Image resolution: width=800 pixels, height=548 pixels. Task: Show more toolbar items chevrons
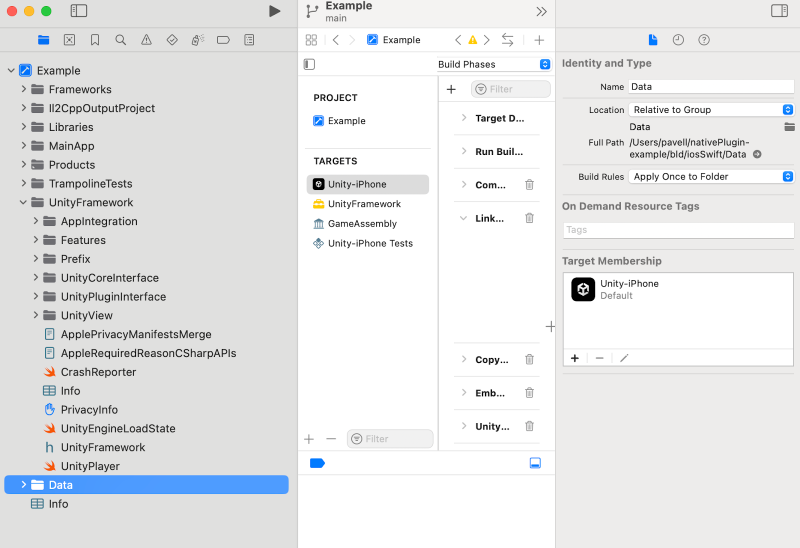click(541, 11)
